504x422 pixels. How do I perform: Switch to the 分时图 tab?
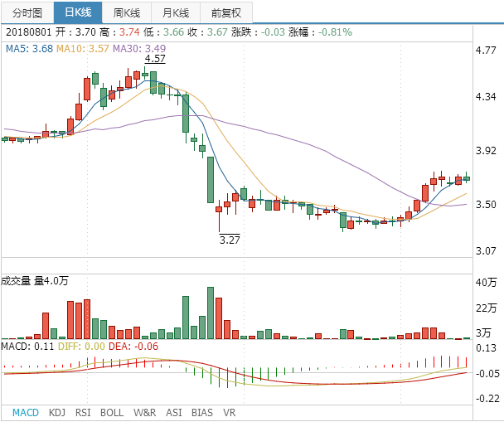pyautogui.click(x=27, y=12)
